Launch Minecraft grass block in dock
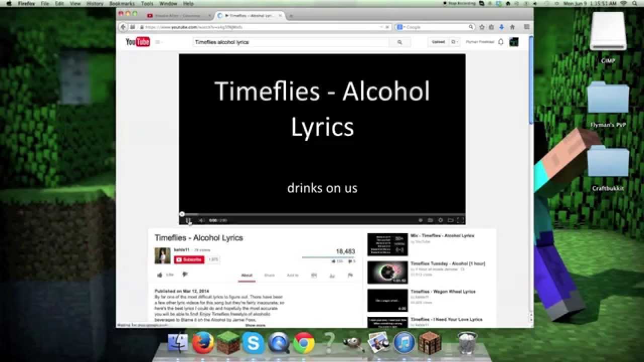The width and height of the screenshot is (644, 362). (x=228, y=343)
